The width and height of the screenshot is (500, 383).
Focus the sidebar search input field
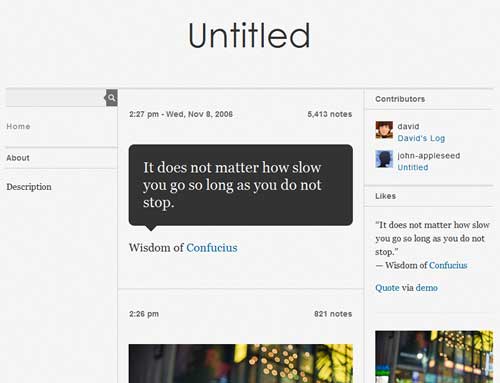click(x=55, y=98)
